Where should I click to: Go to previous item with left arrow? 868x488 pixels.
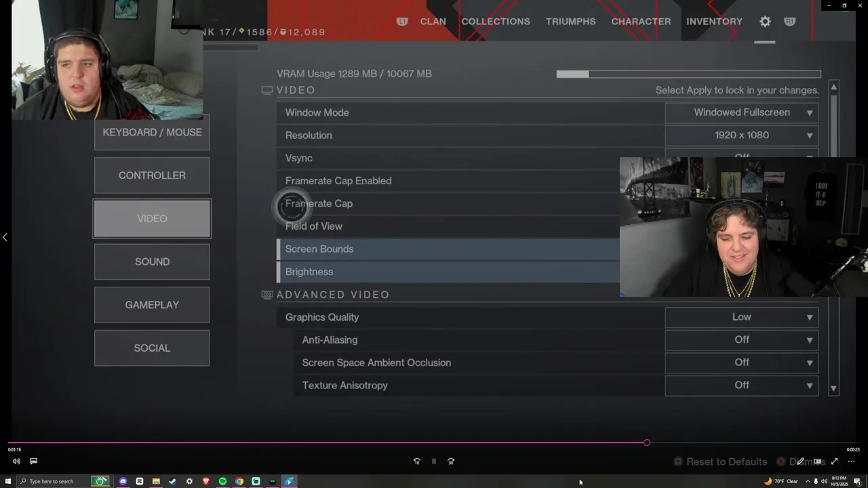click(x=5, y=237)
